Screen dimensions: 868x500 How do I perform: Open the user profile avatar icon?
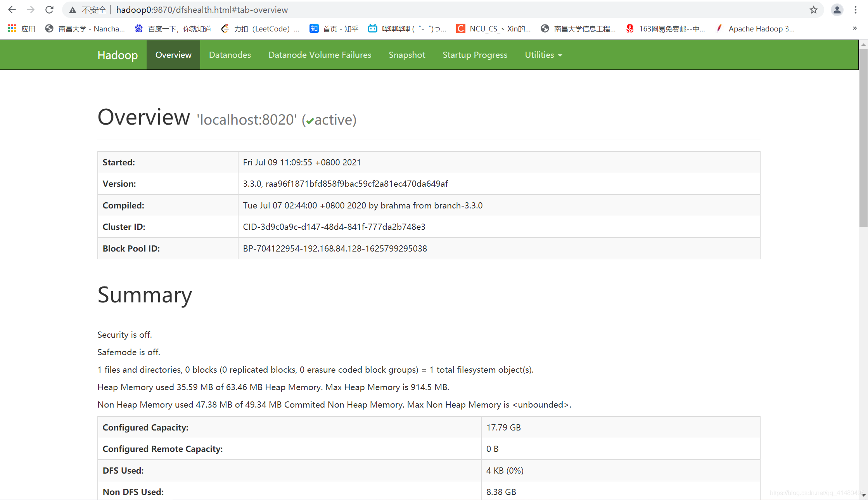pyautogui.click(x=837, y=10)
